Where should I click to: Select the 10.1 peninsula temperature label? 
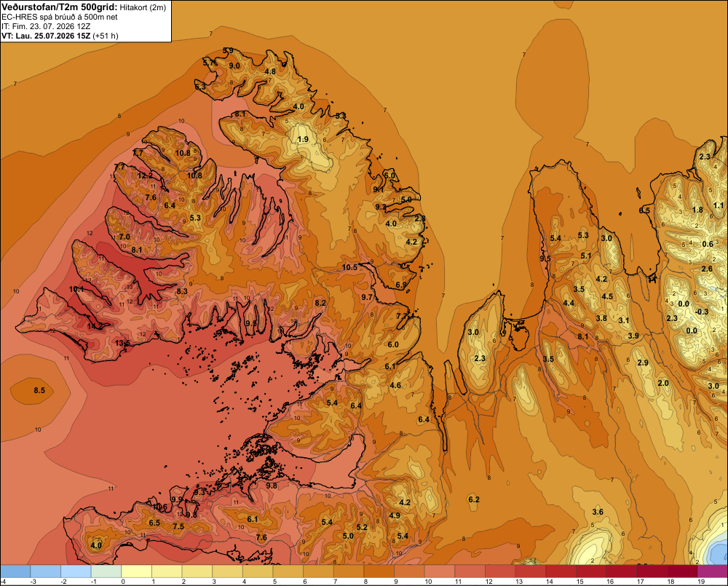[76, 289]
